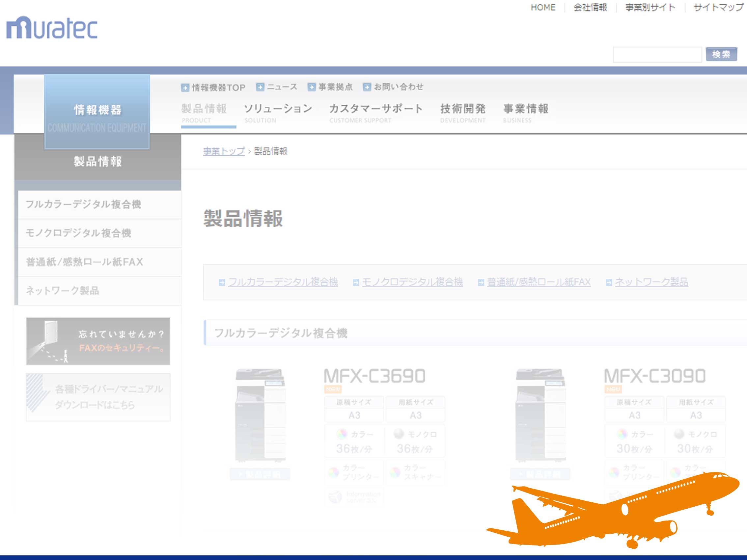747x560 pixels.
Task: Click section heading フルカラーデジタル複合機
Action: [281, 333]
